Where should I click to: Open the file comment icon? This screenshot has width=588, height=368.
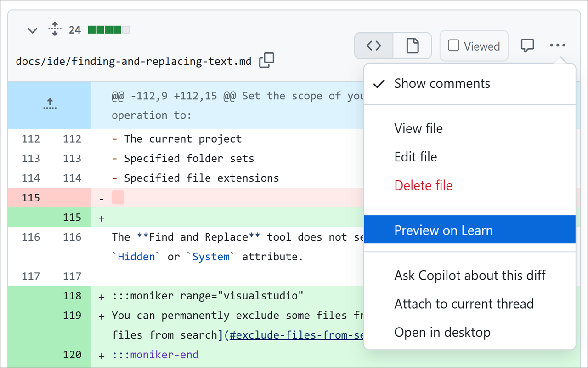[x=527, y=46]
